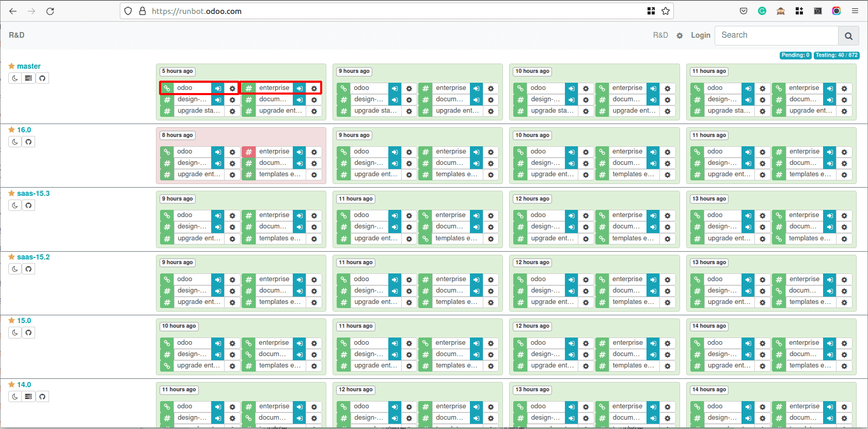
Task: Click GitHub icon under 15.0 branch
Action: pos(28,332)
